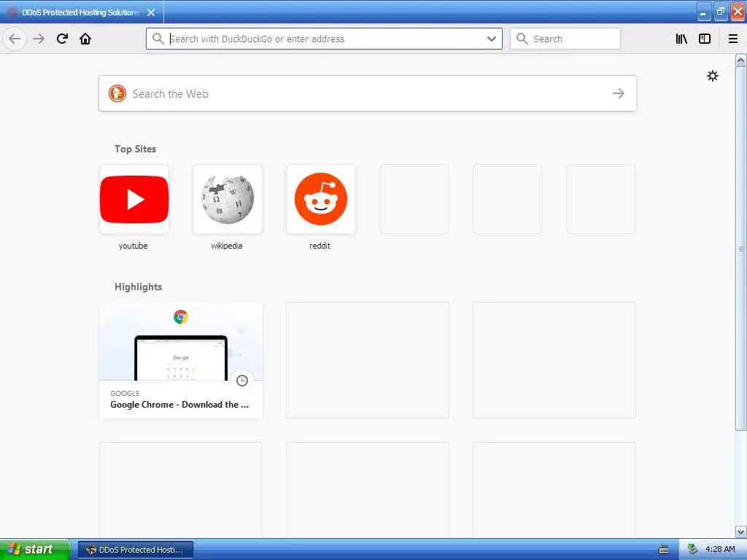Focus the toolbar Search field
This screenshot has width=747, height=560.
coord(565,39)
